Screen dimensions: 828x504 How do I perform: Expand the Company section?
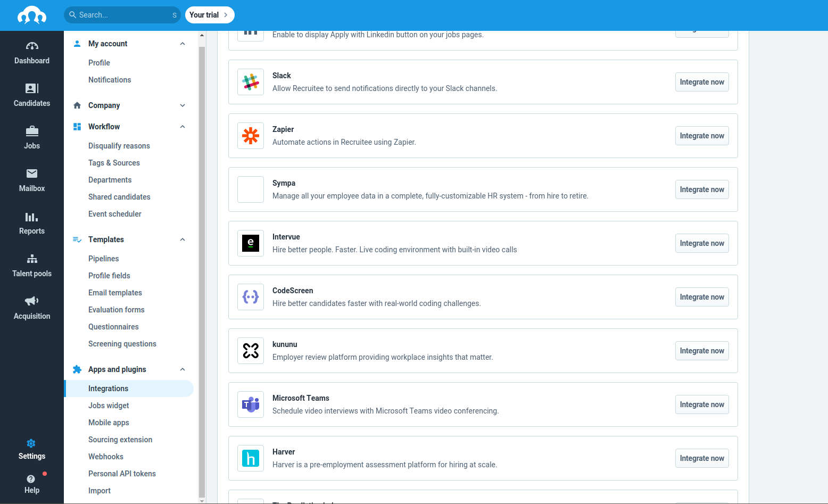(183, 105)
